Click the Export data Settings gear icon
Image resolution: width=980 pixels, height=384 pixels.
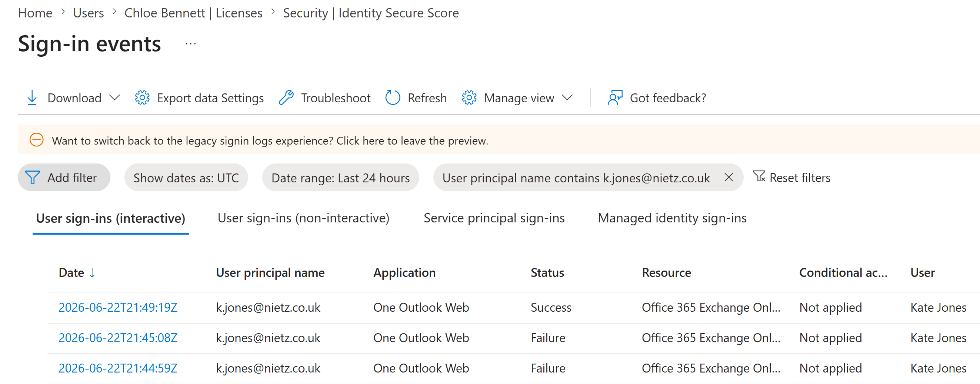tap(142, 98)
